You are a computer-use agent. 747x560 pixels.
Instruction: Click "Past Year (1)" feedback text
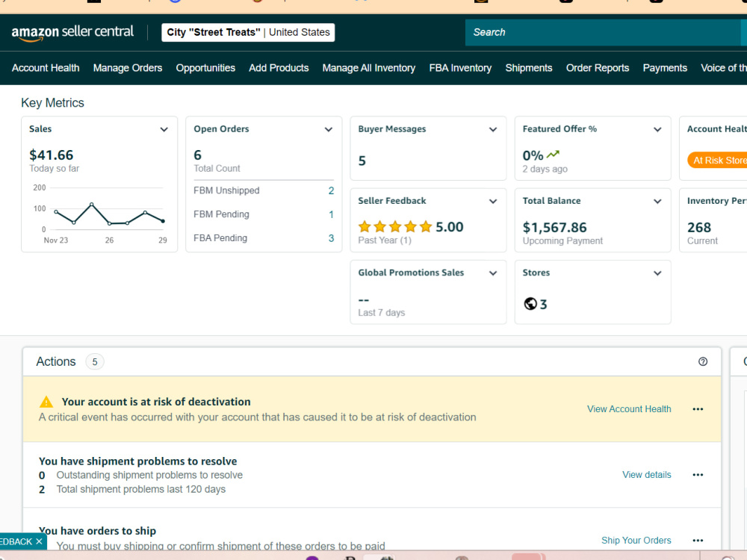click(x=385, y=240)
